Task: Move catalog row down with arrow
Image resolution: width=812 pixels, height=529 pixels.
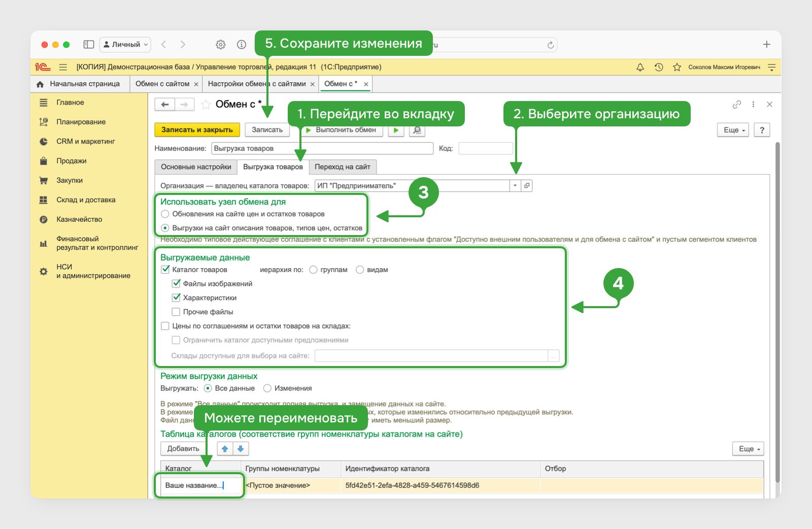Action: [241, 449]
